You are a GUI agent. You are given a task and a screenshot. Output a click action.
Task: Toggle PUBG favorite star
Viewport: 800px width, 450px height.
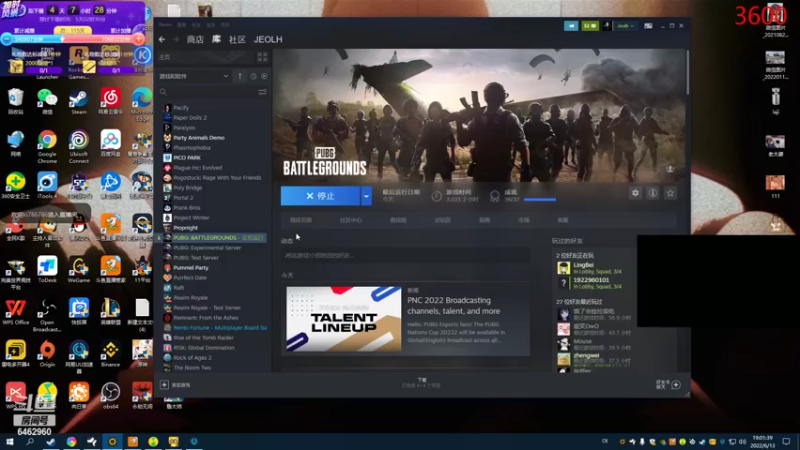click(x=670, y=193)
